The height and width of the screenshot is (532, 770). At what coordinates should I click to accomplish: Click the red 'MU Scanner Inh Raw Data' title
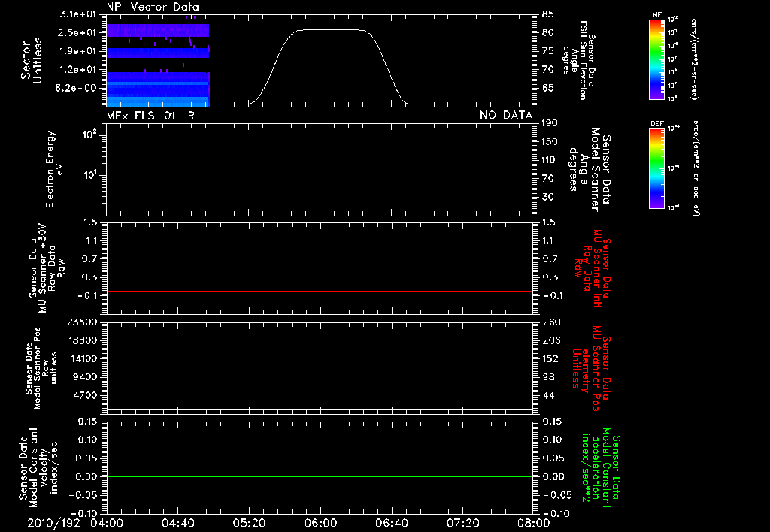coord(593,268)
